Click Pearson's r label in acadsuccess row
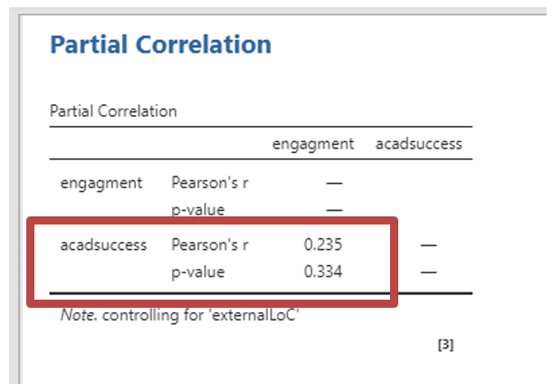 (210, 244)
